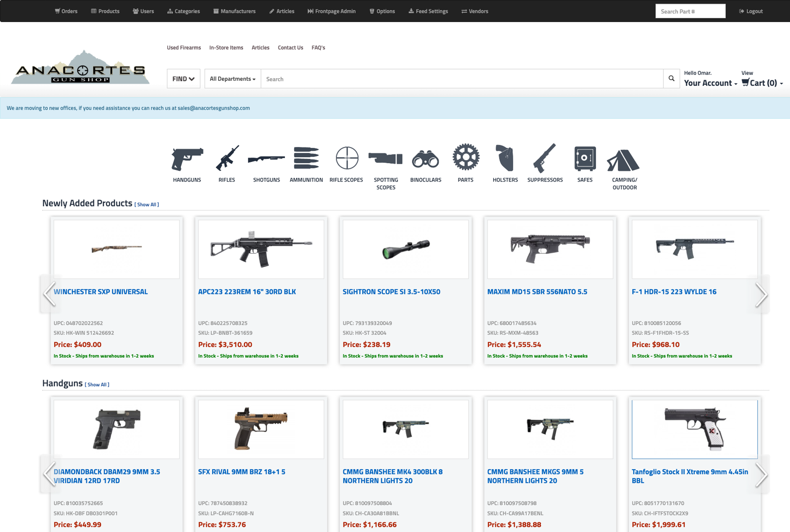
Task: Click Logout in the admin bar
Action: click(751, 11)
